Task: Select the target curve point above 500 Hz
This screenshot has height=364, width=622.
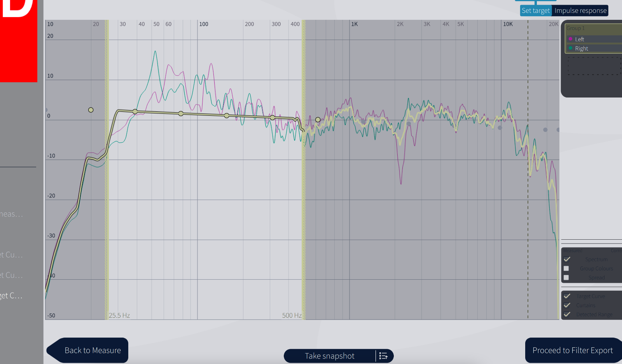Action: pos(318,120)
